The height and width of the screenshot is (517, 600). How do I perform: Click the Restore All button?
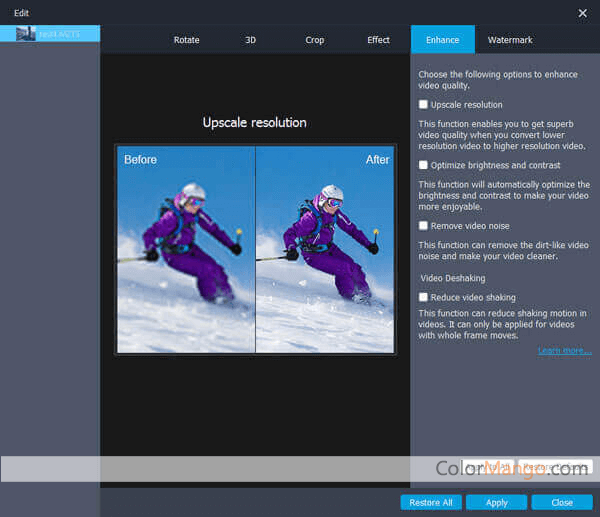click(x=431, y=502)
